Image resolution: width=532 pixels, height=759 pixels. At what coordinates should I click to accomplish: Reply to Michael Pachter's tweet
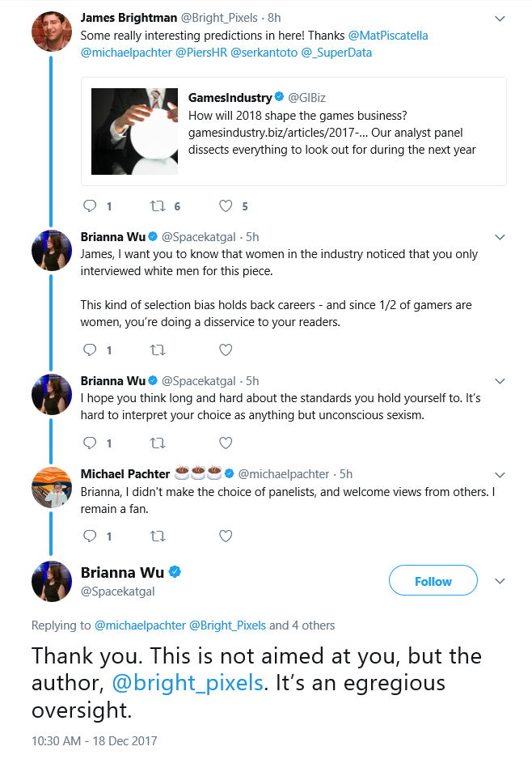pyautogui.click(x=90, y=536)
